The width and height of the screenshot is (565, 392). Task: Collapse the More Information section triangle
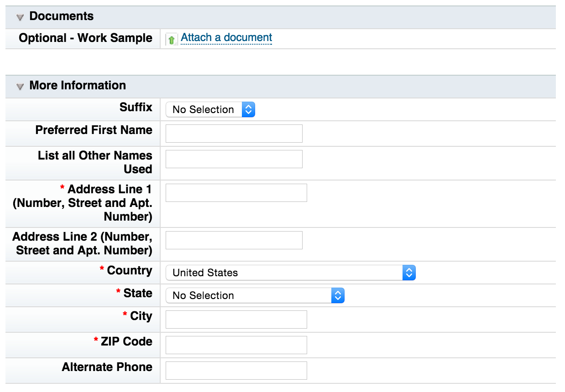coord(20,87)
